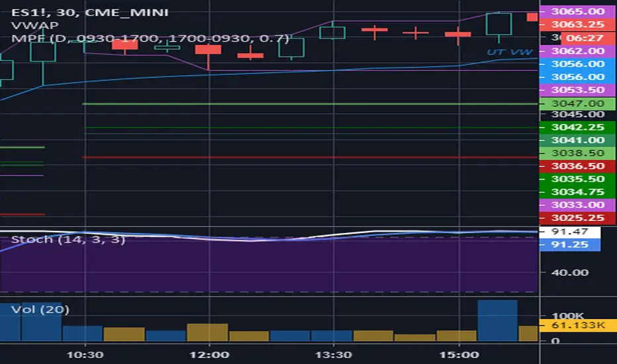Click the ES1!, 30, CME_MINI symbol title
Screen dimensions: 617x364
click(x=90, y=12)
